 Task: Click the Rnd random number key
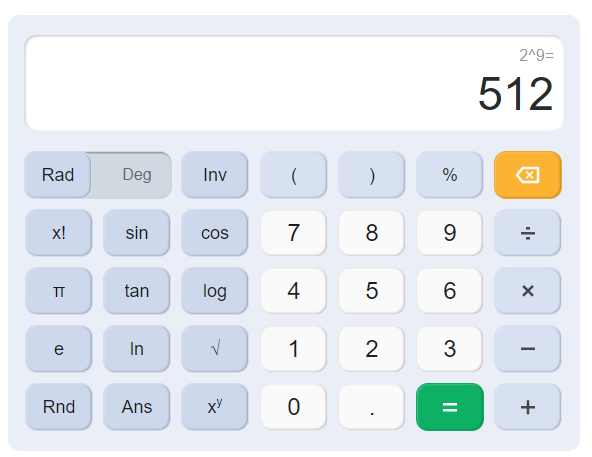(x=59, y=407)
